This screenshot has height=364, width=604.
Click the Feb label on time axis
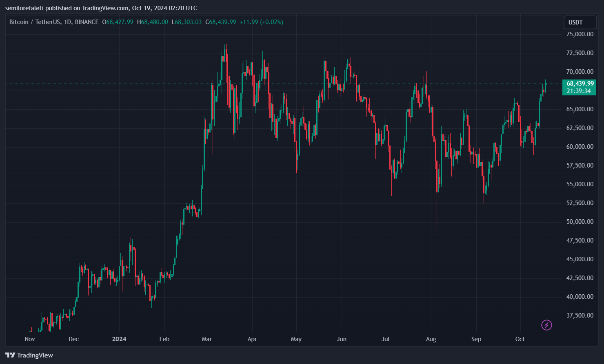(164, 339)
